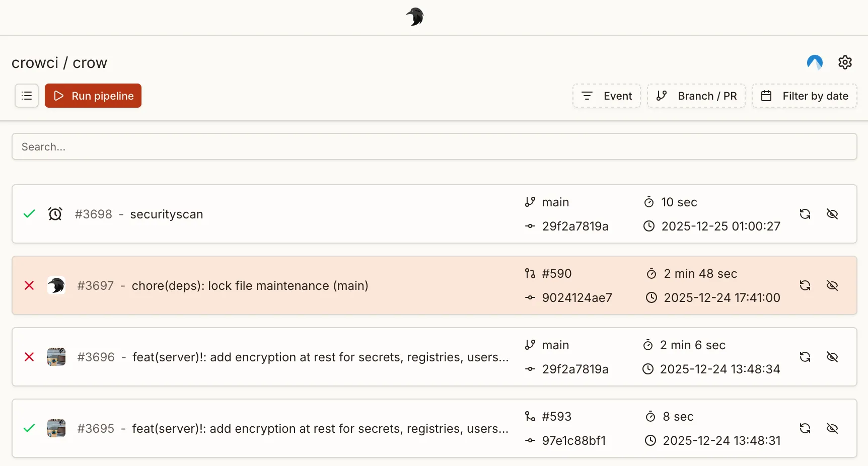
Task: Open pipeline #3698 securityscan details
Action: coord(166,214)
